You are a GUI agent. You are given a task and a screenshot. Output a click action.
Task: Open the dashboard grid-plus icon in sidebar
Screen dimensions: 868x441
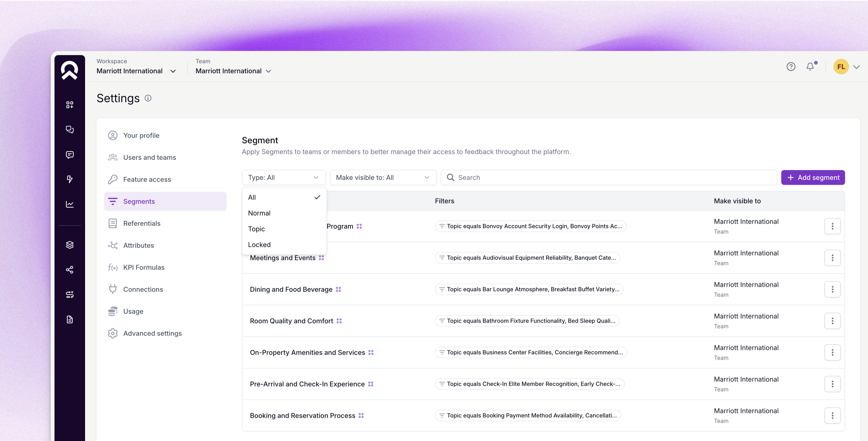pos(69,105)
